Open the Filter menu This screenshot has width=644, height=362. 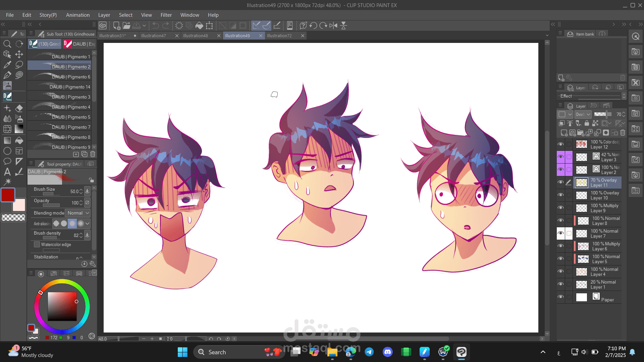166,15
